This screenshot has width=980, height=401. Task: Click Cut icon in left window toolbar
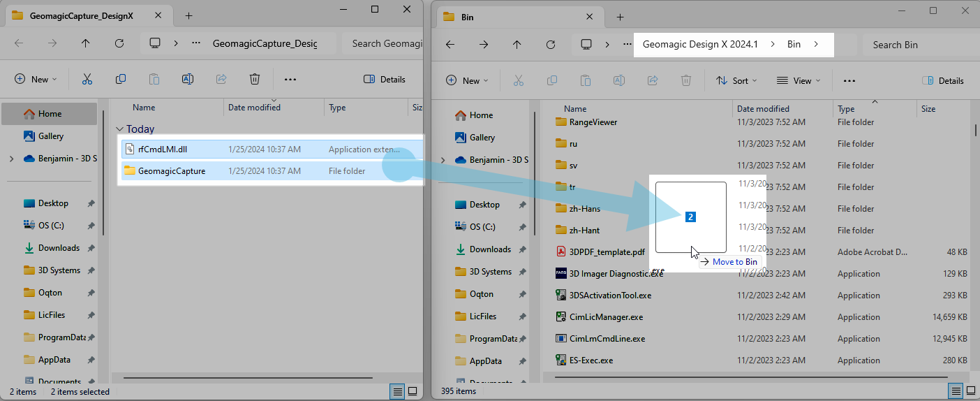(x=87, y=79)
